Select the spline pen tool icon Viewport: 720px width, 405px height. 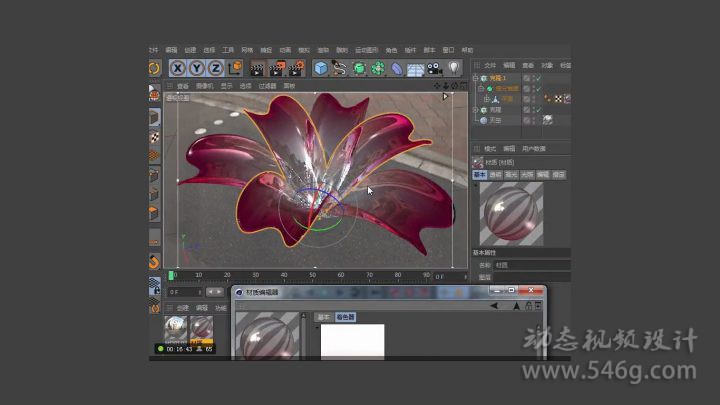pos(340,69)
